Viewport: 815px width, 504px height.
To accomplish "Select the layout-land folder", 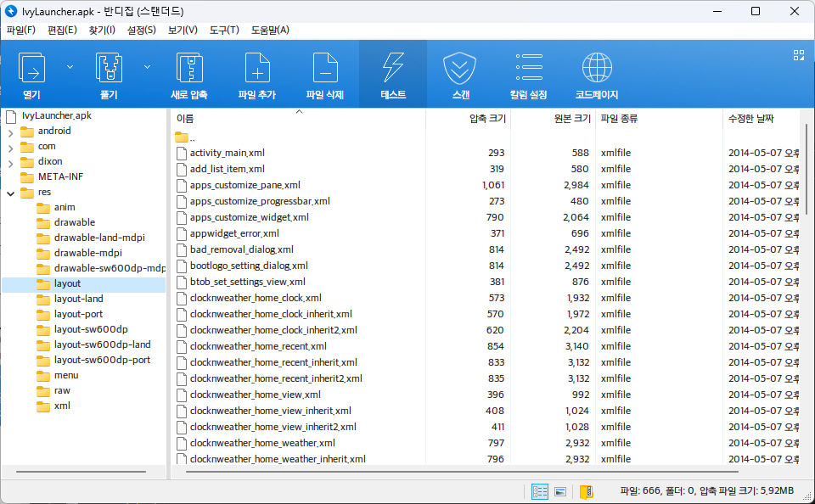I will [x=78, y=299].
